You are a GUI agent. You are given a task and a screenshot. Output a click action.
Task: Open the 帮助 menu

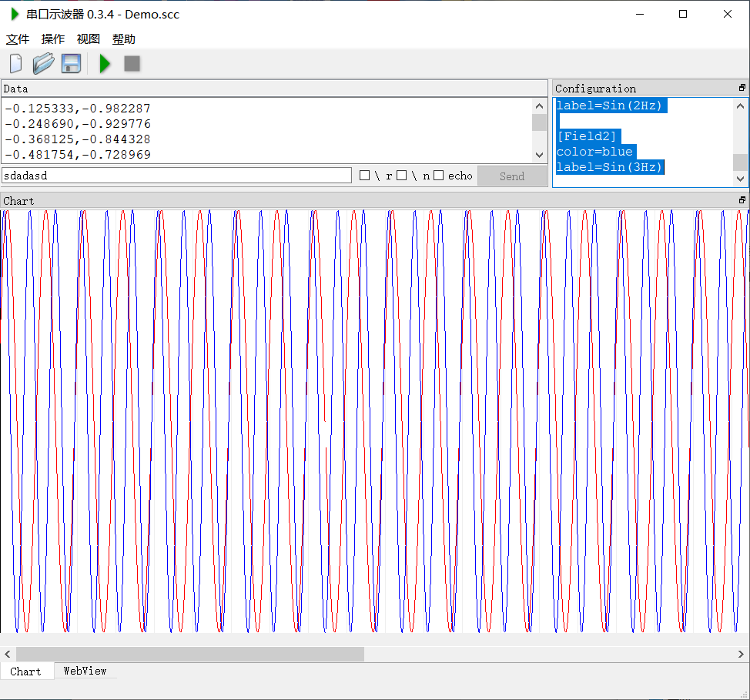pos(124,39)
